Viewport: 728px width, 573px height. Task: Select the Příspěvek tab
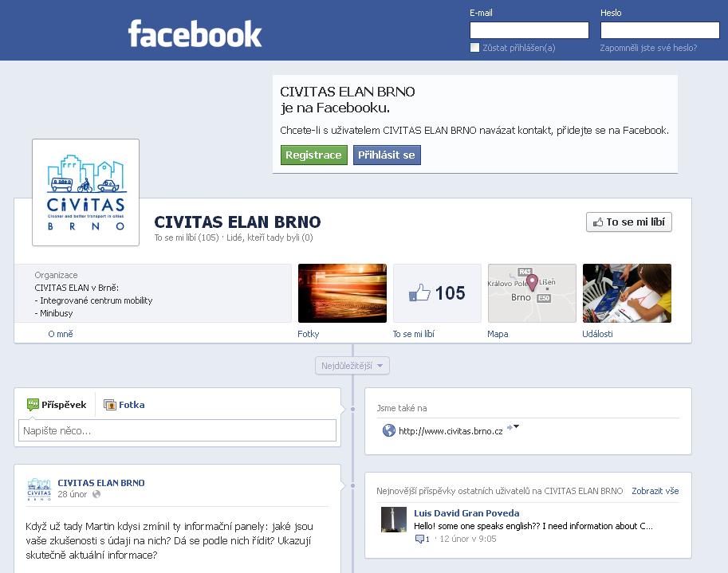(57, 405)
